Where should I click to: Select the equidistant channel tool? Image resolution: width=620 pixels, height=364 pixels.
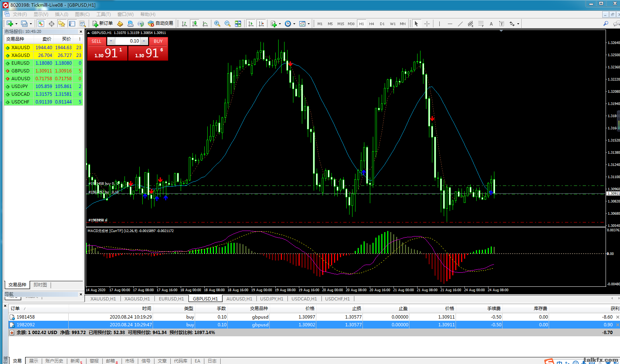pos(470,24)
